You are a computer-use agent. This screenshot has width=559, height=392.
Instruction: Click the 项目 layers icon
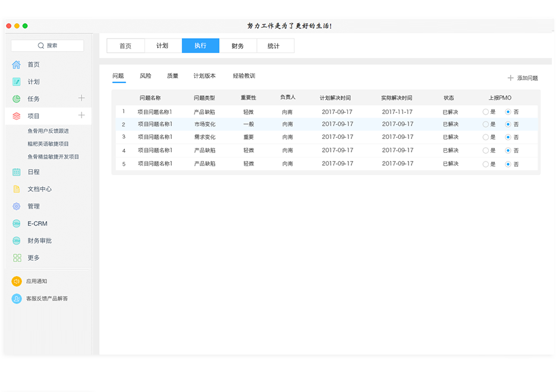[x=17, y=116]
